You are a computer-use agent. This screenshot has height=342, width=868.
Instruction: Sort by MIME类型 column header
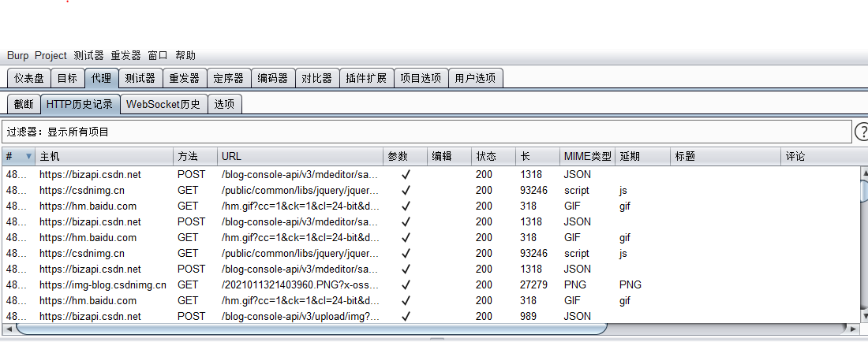pos(587,156)
